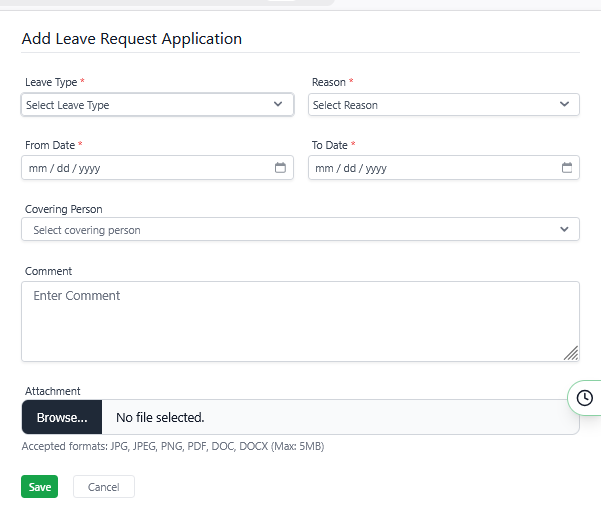Click the 'No file selected.' text

pyautogui.click(x=160, y=417)
